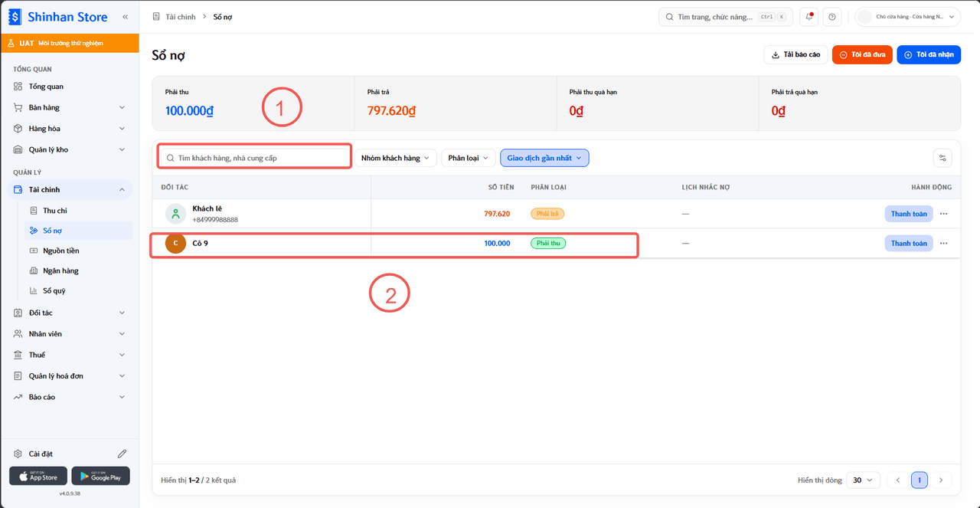
Task: Open more actions for Khách lẻ row
Action: coord(944,214)
